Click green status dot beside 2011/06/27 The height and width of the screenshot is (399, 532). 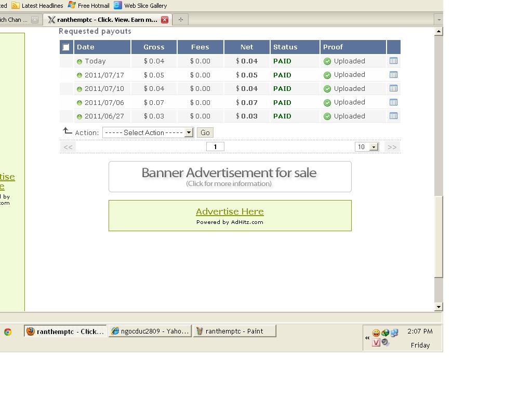[x=79, y=117]
